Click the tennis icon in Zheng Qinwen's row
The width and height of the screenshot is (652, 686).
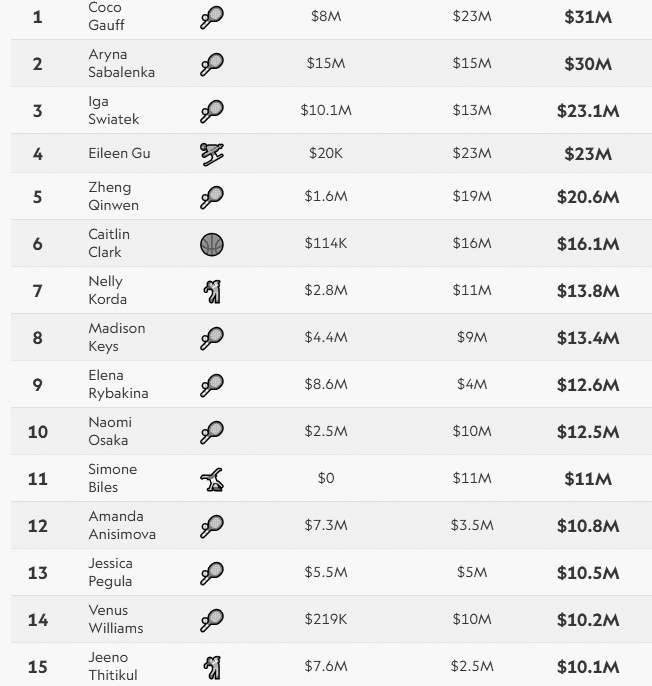pyautogui.click(x=211, y=197)
